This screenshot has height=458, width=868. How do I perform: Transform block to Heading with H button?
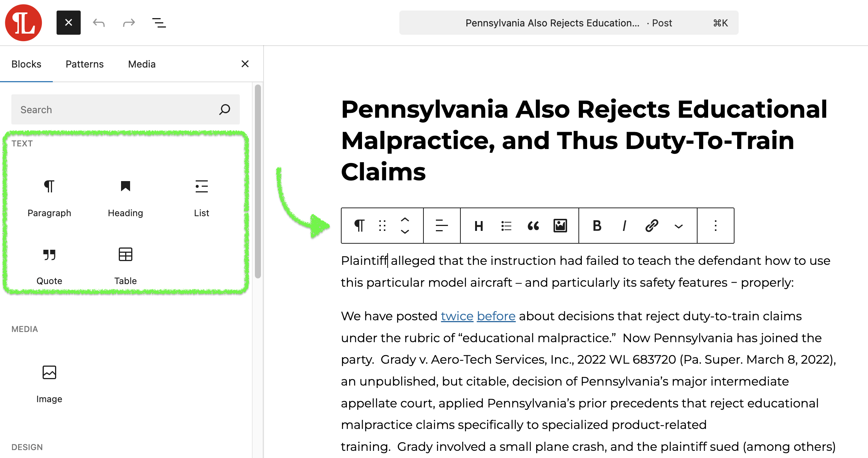(x=479, y=226)
